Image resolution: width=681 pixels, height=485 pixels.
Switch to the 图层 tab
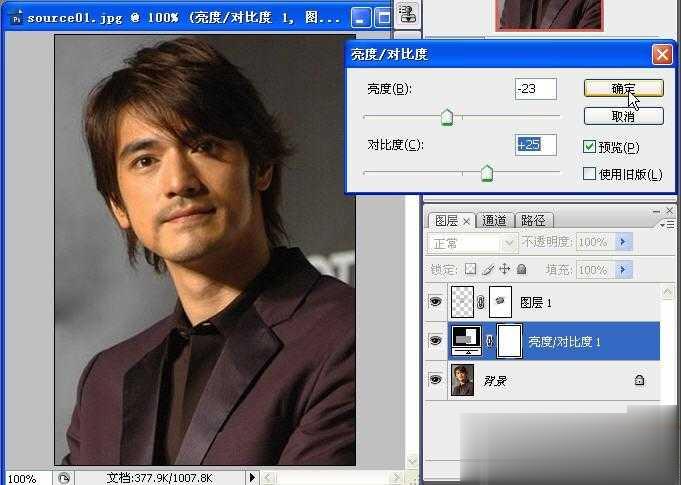pos(446,221)
